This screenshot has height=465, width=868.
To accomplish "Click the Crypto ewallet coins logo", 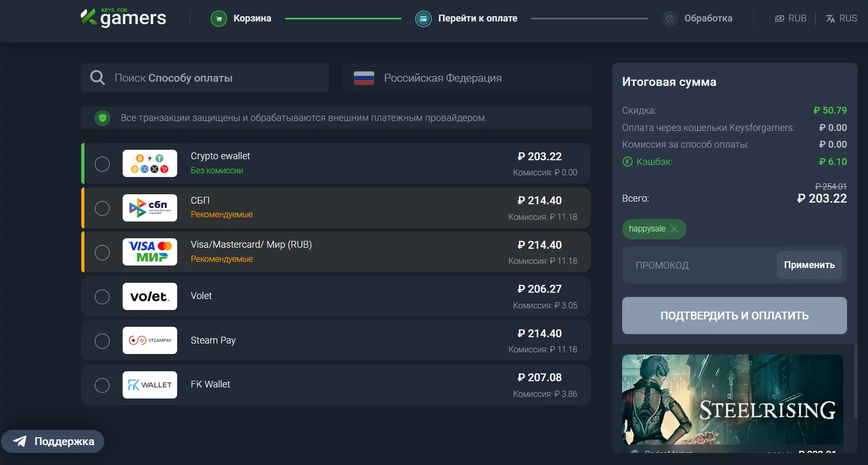I will [150, 163].
